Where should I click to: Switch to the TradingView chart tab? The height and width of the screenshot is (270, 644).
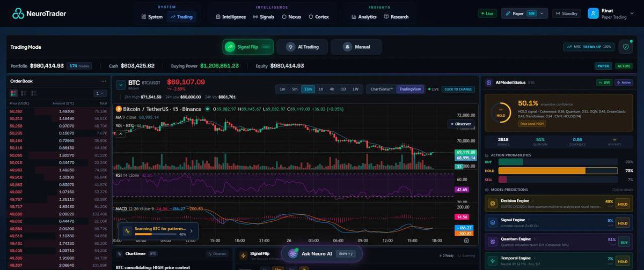(x=410, y=89)
